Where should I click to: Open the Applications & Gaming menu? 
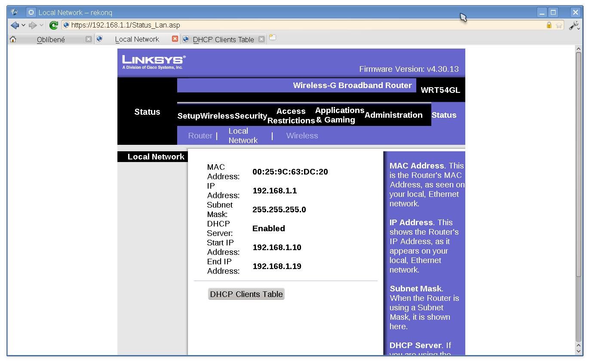coord(340,115)
